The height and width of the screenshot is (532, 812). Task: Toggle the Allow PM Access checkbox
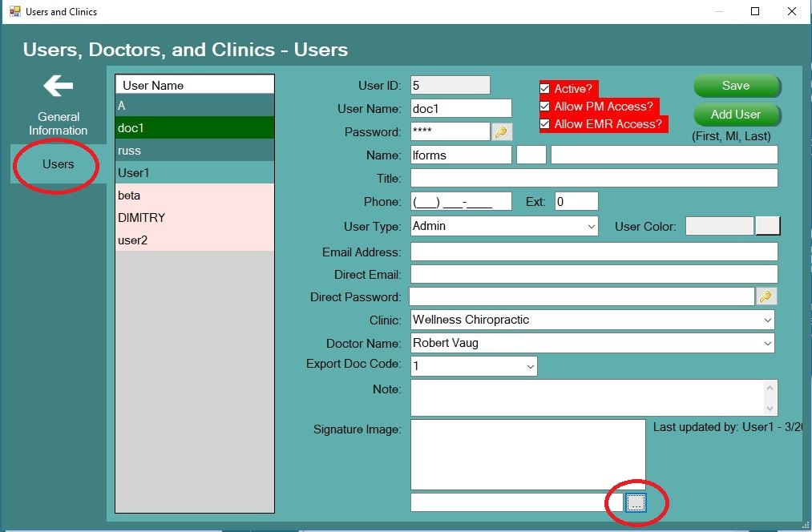click(x=546, y=107)
